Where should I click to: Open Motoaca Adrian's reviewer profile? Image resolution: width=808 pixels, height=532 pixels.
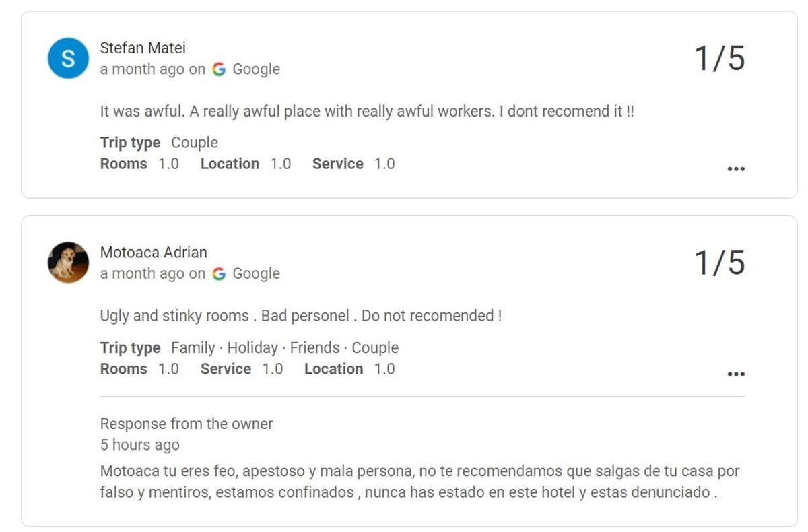click(x=154, y=252)
